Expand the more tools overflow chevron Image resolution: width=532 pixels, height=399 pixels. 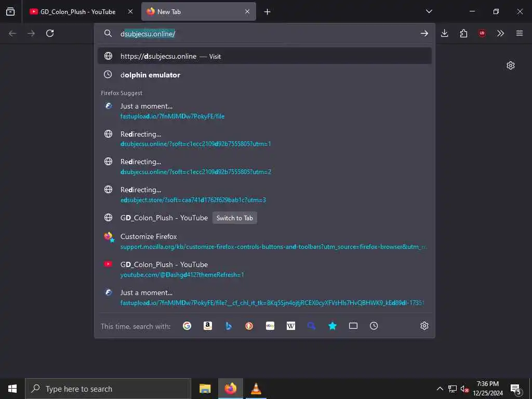point(500,33)
